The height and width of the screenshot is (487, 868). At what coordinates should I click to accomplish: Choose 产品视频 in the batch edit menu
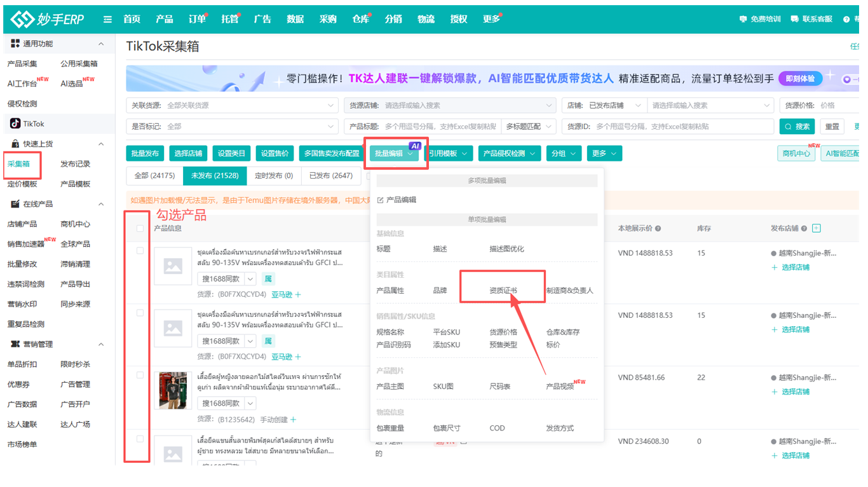coord(560,387)
